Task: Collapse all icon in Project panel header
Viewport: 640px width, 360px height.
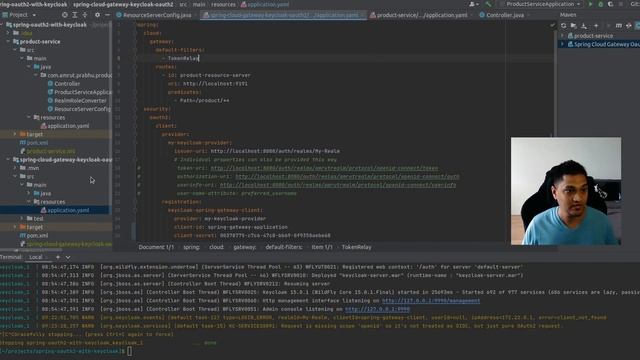Action: point(85,15)
